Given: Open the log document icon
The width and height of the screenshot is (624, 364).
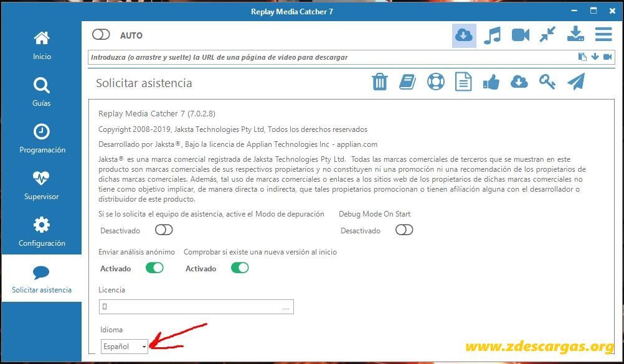Looking at the screenshot, I should pyautogui.click(x=463, y=82).
